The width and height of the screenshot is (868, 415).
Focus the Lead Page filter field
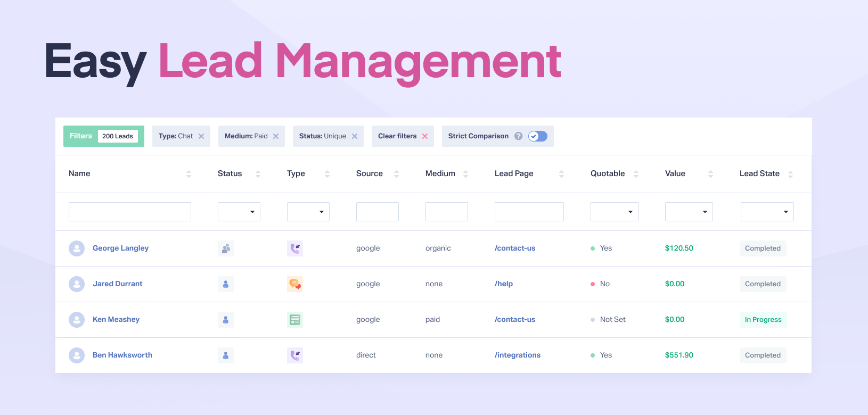point(529,212)
